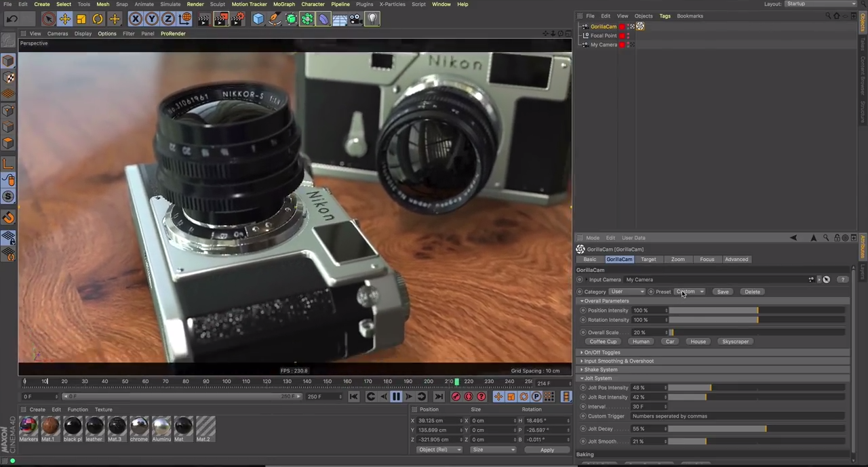Toggle Position Intensity keyframe circle
This screenshot has width=868, height=467.
(583, 310)
